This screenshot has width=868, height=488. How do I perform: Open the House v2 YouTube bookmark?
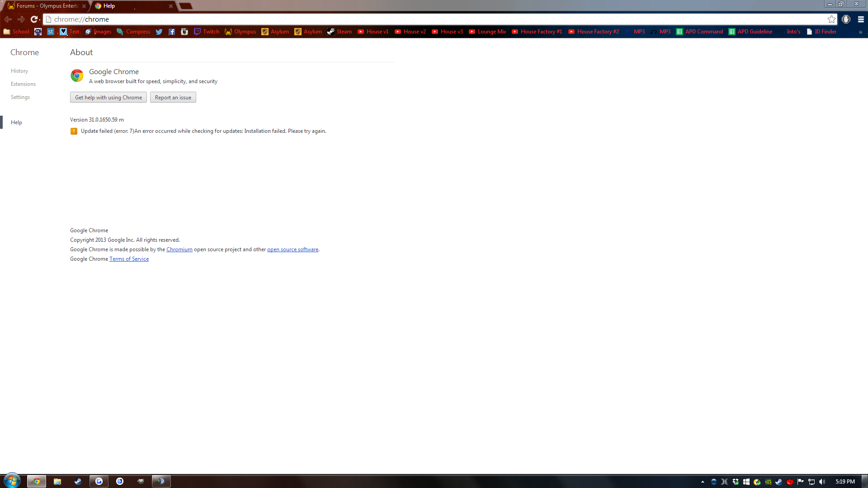tap(410, 32)
